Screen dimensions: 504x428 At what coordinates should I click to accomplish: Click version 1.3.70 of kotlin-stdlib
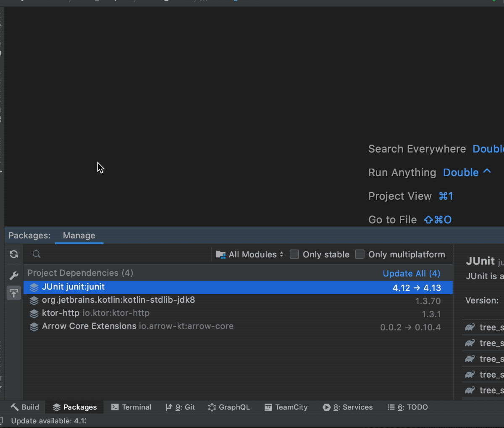coord(428,301)
